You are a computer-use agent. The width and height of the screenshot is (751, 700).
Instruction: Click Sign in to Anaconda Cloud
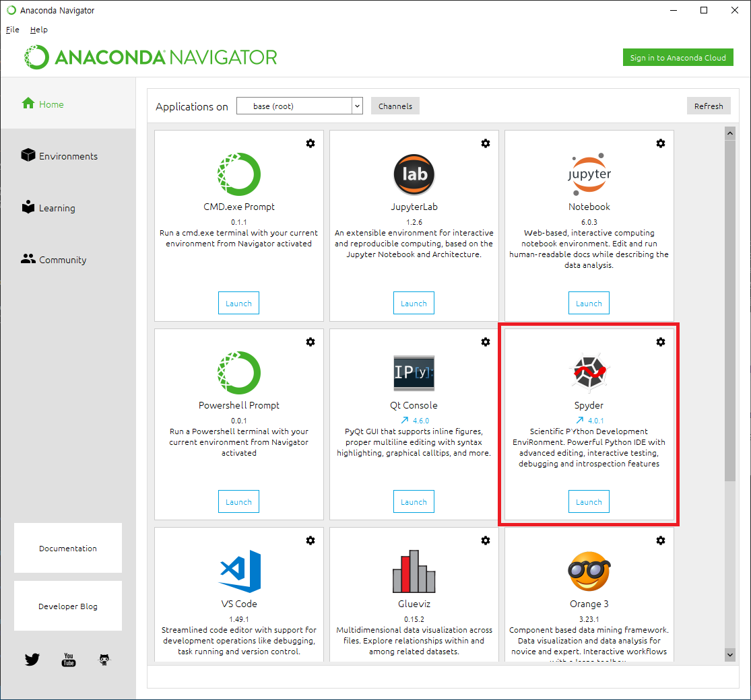678,57
